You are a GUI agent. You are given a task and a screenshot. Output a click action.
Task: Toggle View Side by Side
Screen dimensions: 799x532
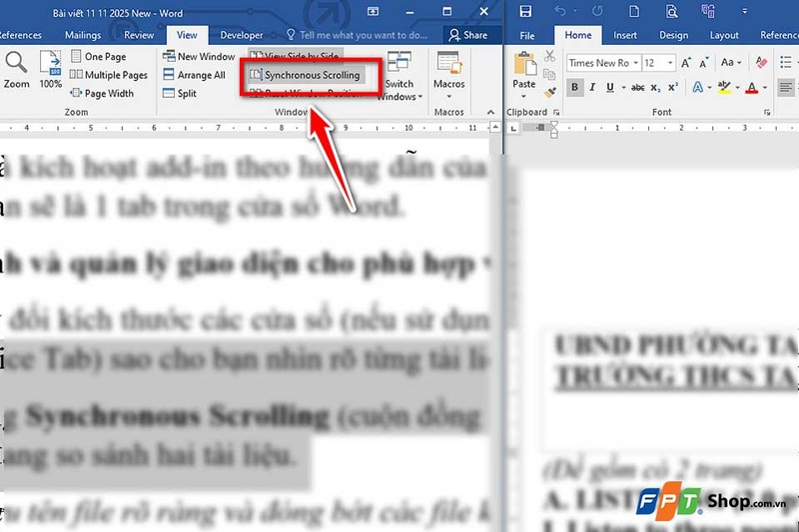point(295,56)
